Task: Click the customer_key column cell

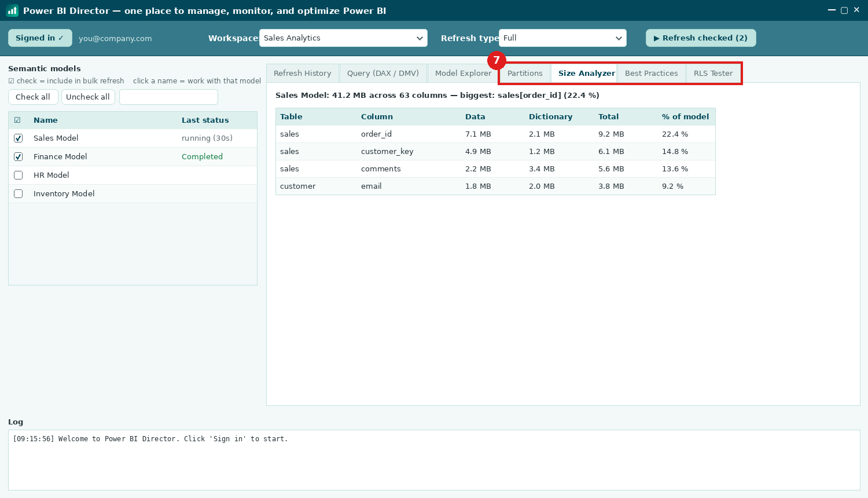Action: [x=387, y=152]
